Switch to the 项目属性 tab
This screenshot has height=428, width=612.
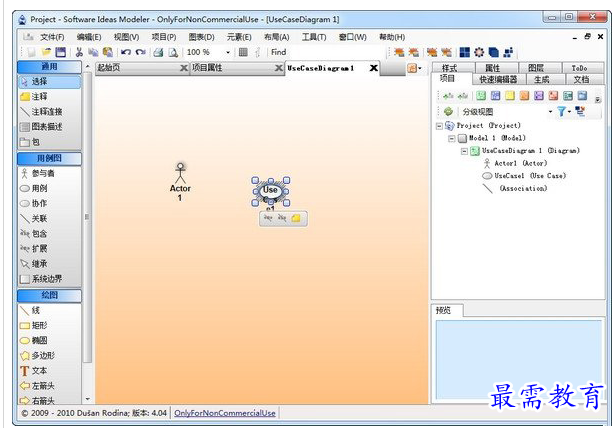point(232,68)
